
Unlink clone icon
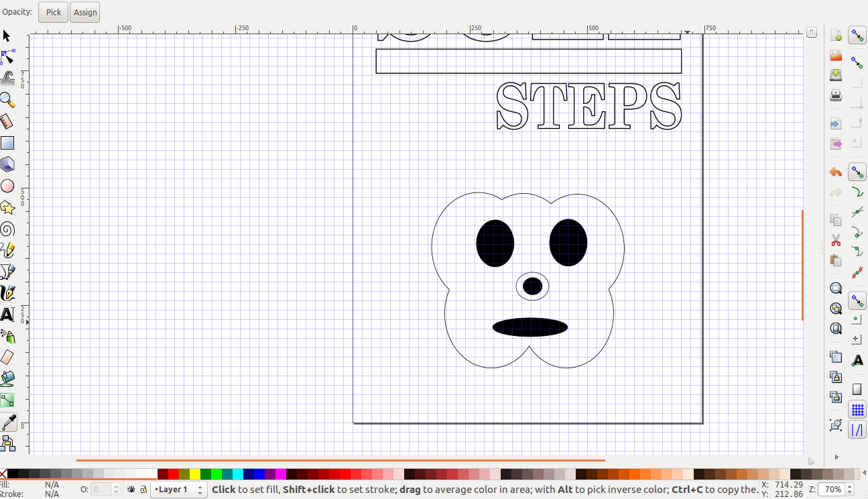pyautogui.click(x=836, y=397)
